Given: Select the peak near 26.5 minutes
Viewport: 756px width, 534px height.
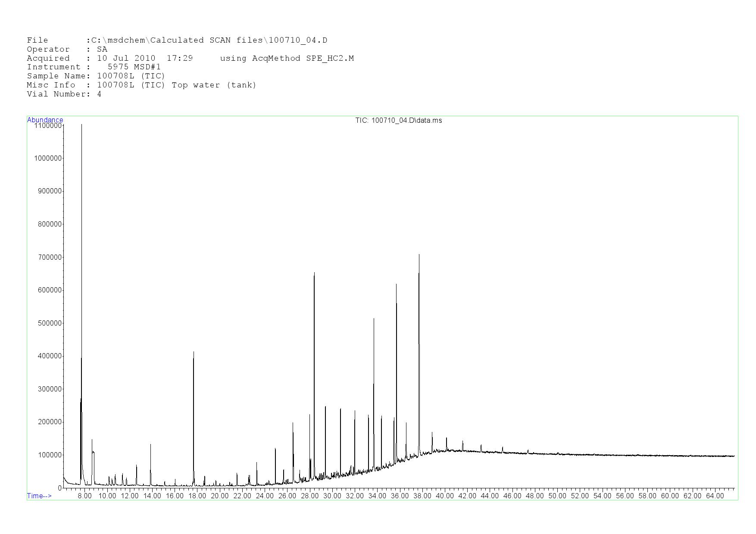Looking at the screenshot, I should coord(293,424).
